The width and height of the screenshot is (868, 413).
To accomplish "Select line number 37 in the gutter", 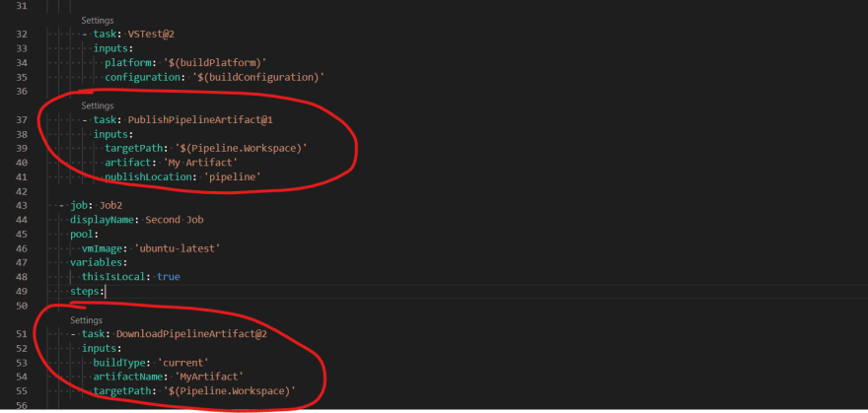I will pyautogui.click(x=23, y=119).
